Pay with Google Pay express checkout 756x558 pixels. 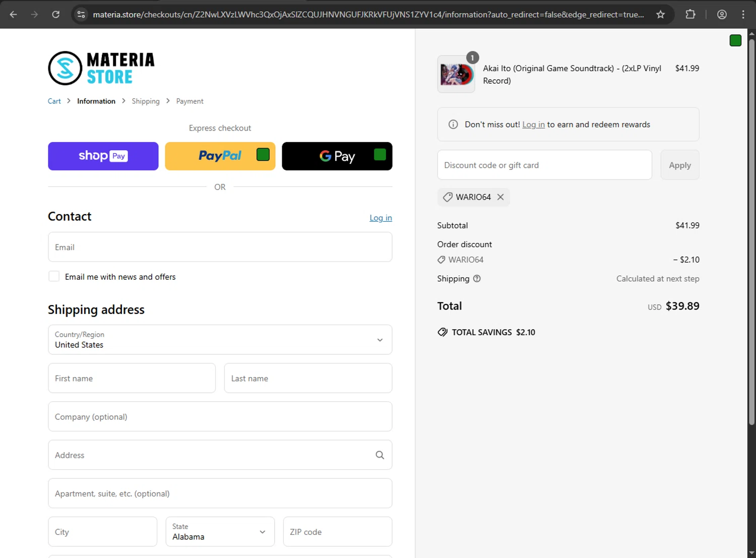[337, 156]
